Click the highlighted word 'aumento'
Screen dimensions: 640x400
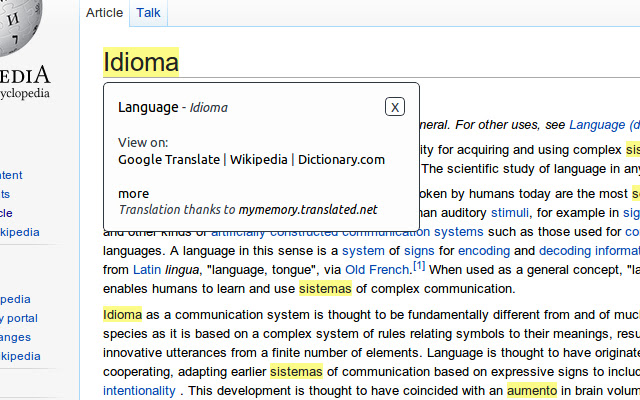(532, 391)
